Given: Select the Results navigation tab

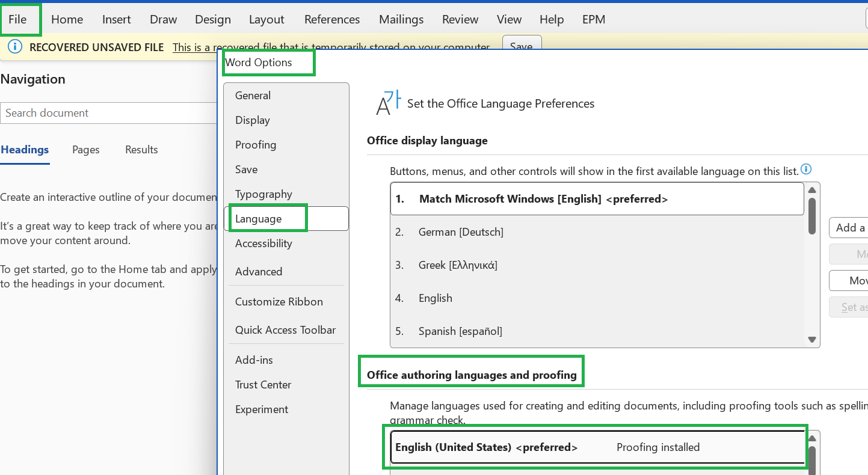Looking at the screenshot, I should (x=141, y=150).
